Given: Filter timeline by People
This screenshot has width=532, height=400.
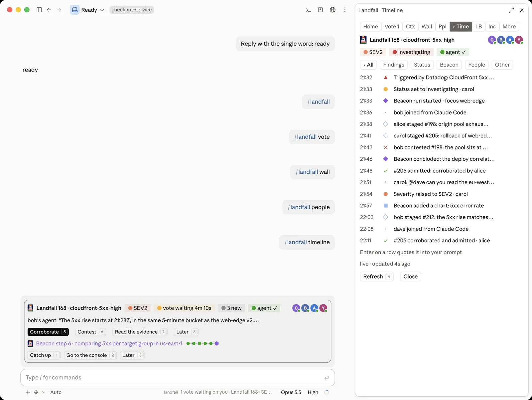Looking at the screenshot, I should click(x=477, y=65).
